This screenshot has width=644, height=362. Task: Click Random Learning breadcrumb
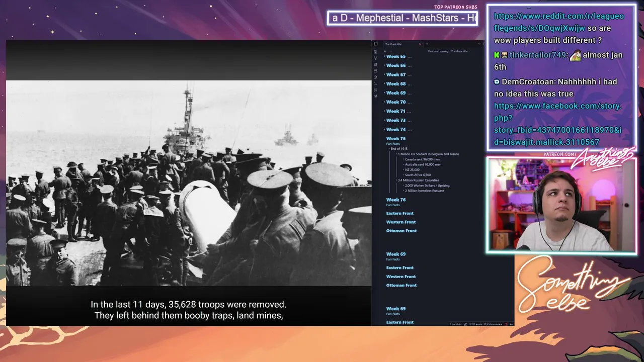[438, 51]
